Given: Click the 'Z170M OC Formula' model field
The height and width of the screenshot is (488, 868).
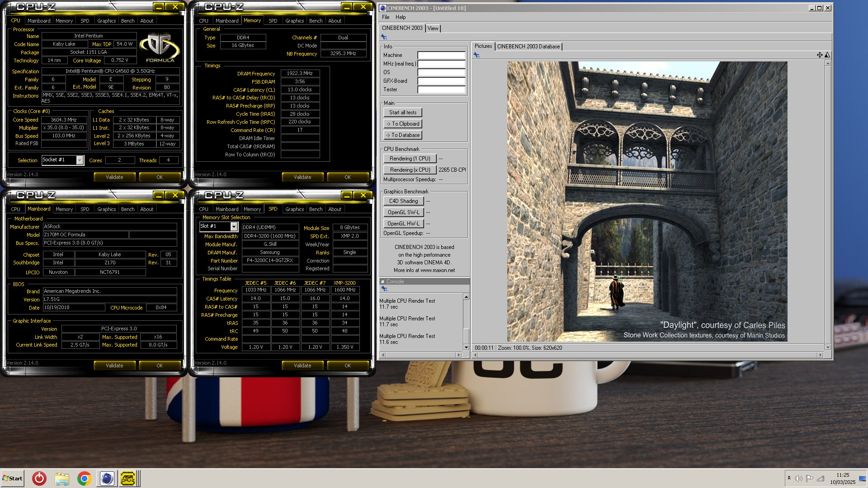Looking at the screenshot, I should coord(85,235).
